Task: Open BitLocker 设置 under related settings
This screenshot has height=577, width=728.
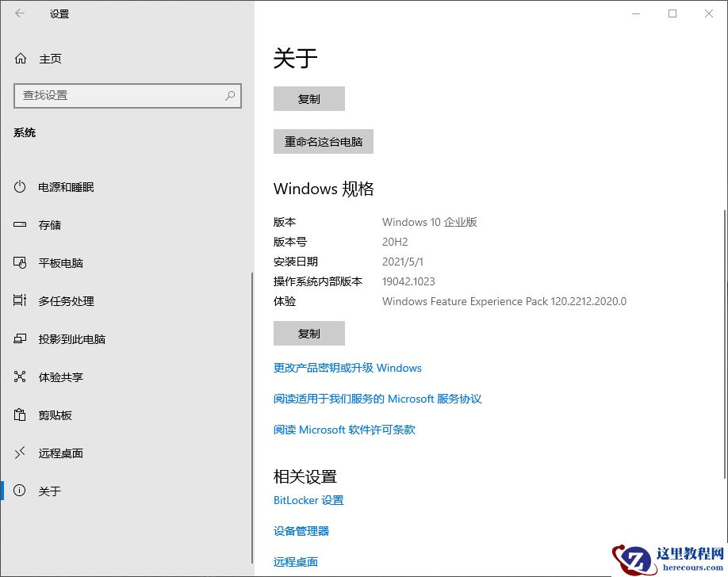Action: click(308, 500)
